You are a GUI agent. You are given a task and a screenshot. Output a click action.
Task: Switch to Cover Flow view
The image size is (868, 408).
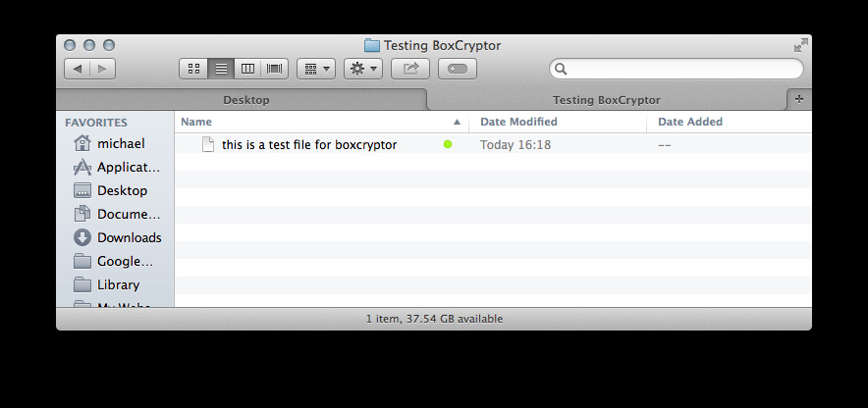coord(275,69)
